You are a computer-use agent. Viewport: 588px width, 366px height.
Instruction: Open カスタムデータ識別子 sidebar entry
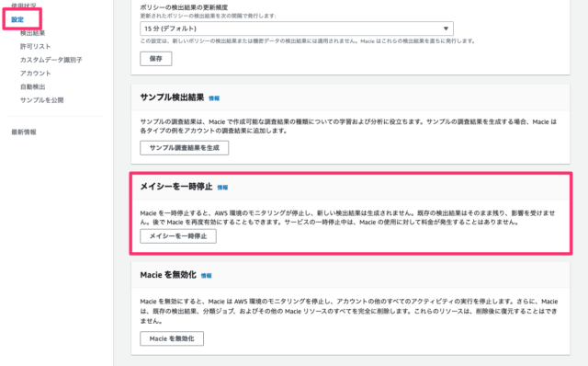pyautogui.click(x=51, y=60)
